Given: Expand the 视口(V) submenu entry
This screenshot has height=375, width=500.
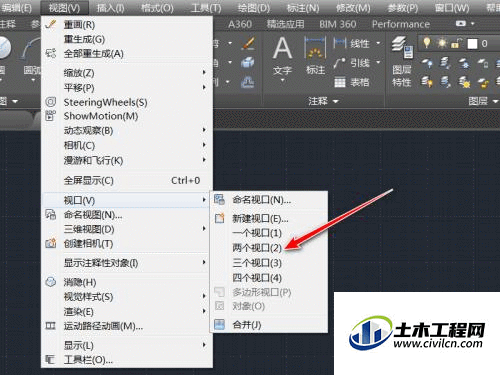Looking at the screenshot, I should pyautogui.click(x=127, y=200).
